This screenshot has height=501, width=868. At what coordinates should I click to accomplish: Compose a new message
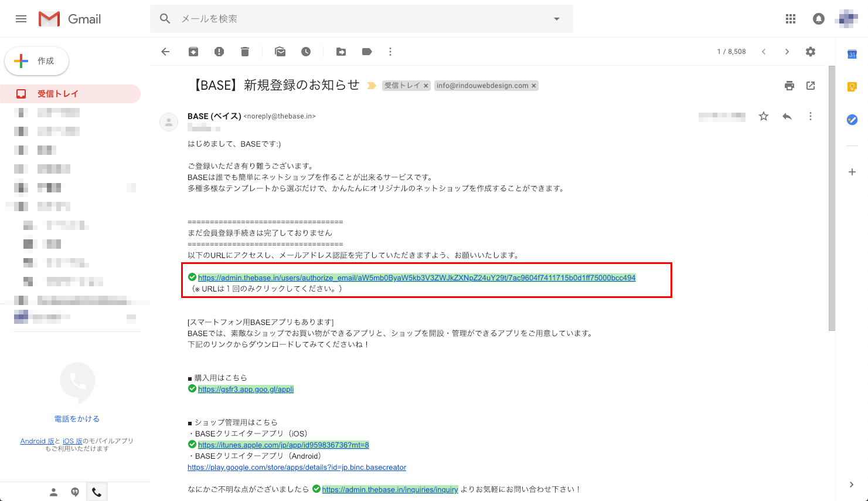36,61
